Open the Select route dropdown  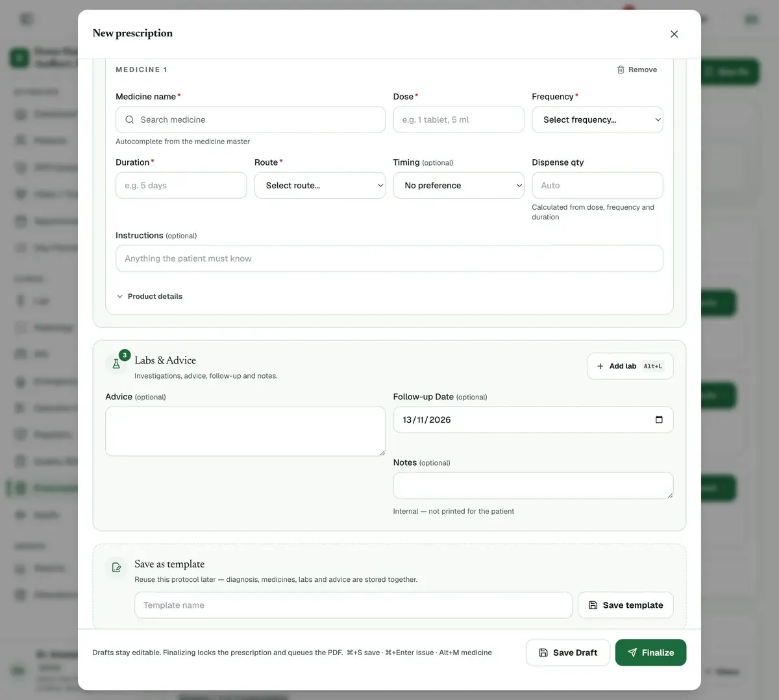pos(320,185)
